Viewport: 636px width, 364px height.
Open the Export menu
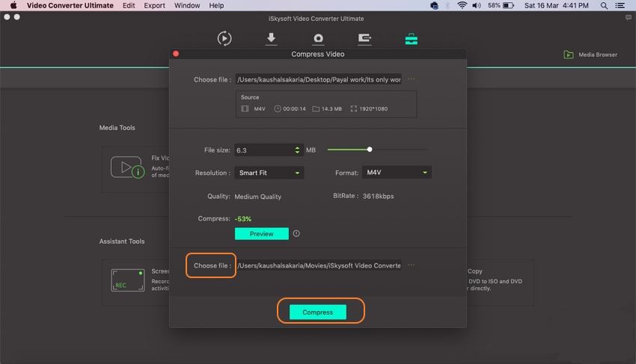(154, 5)
